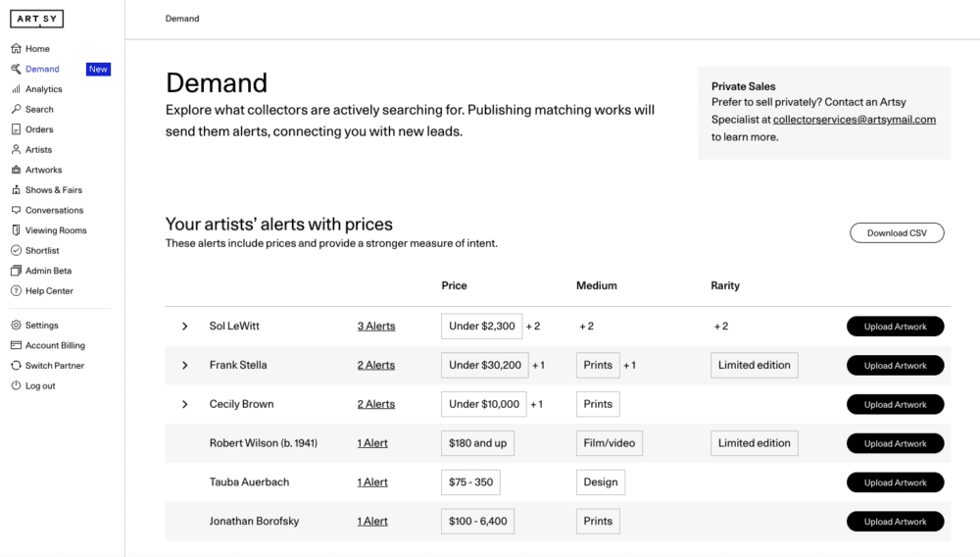Click the $75 - 350 price tag
Viewport: 980px width, 557px height.
(x=470, y=482)
